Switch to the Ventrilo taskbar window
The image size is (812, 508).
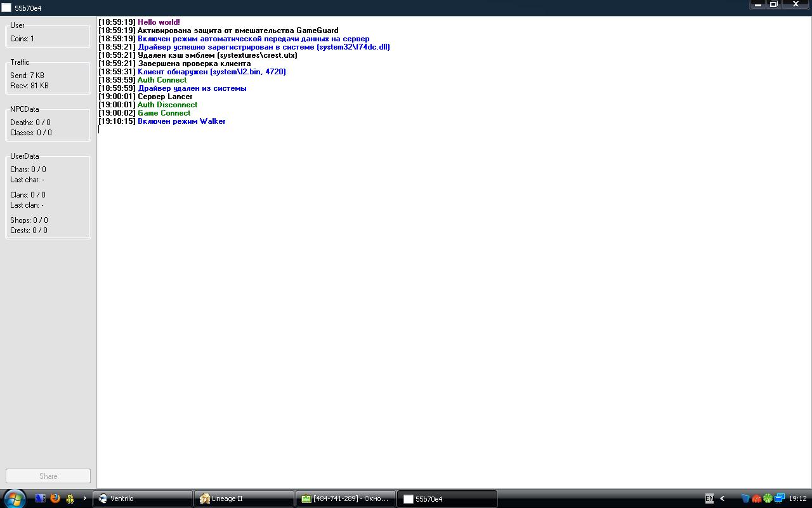click(143, 498)
